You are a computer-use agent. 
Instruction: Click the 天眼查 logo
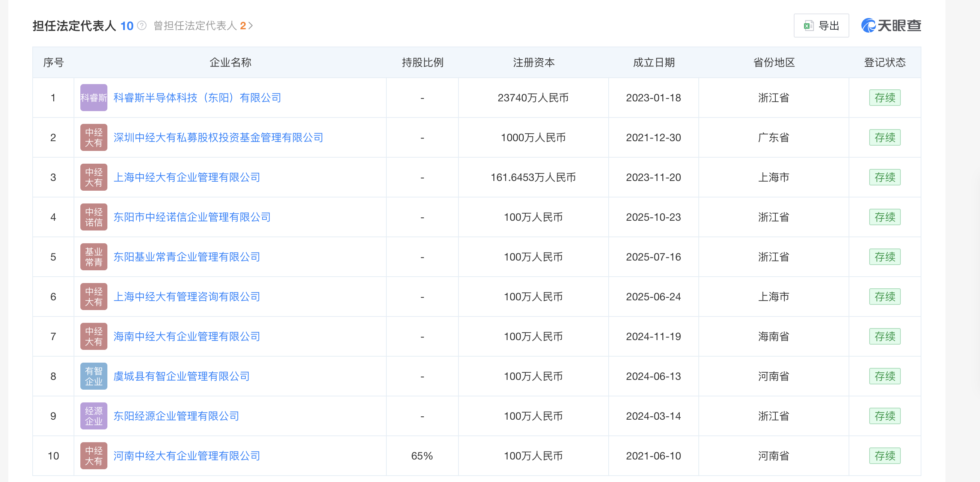(x=891, y=26)
